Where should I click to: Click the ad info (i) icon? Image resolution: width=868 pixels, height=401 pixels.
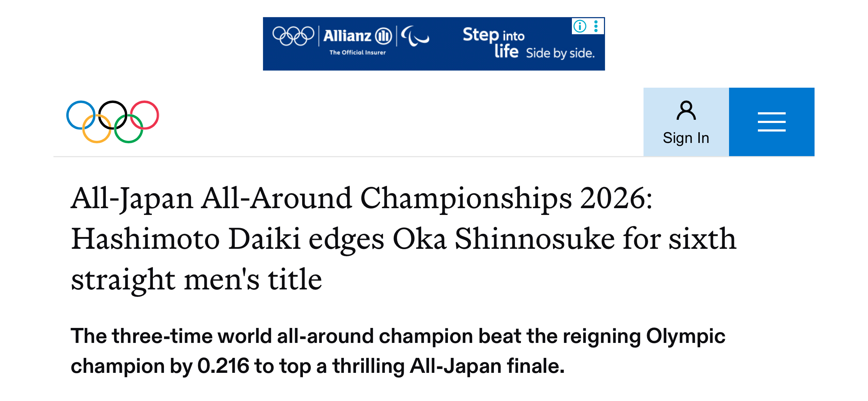pos(580,26)
